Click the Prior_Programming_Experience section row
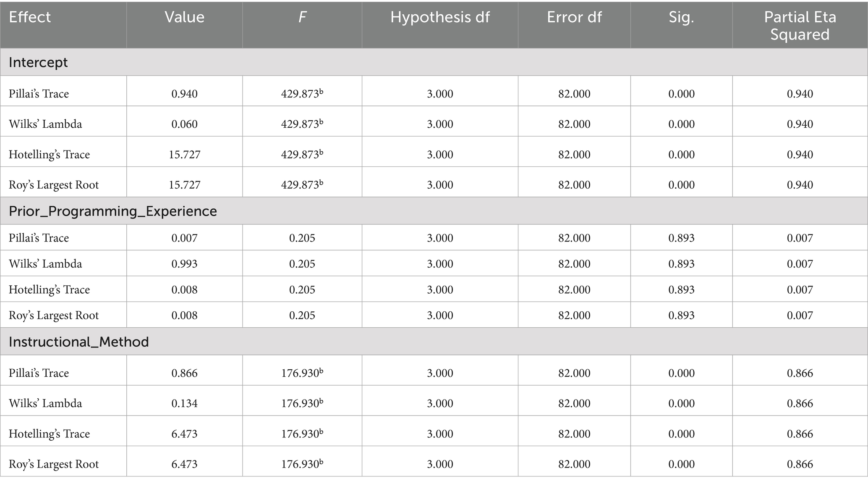868x484 pixels. pos(113,211)
